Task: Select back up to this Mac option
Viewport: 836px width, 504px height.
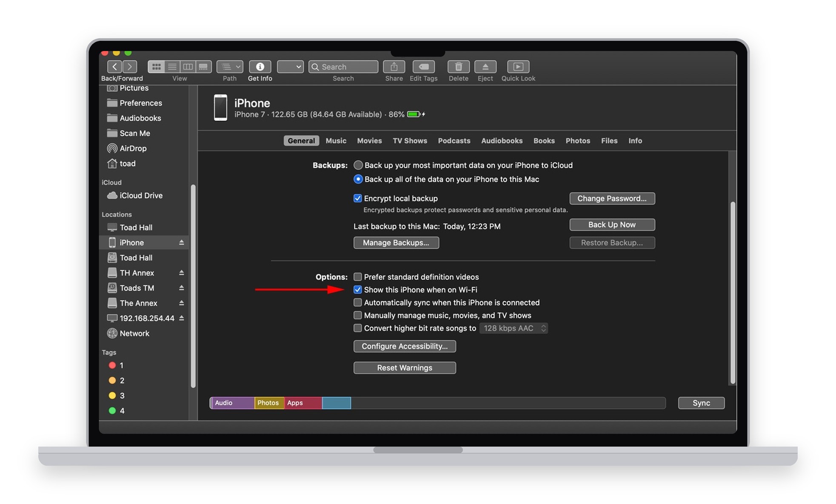Action: tap(358, 179)
